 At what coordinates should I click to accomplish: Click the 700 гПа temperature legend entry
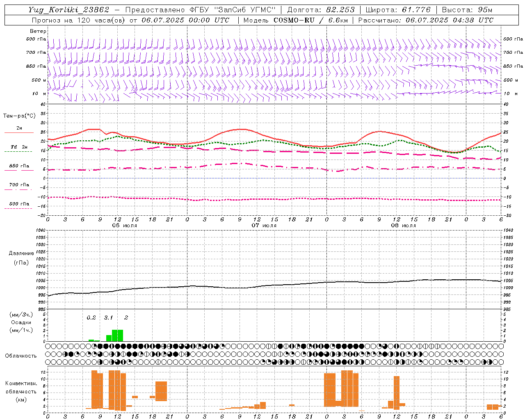(19, 185)
